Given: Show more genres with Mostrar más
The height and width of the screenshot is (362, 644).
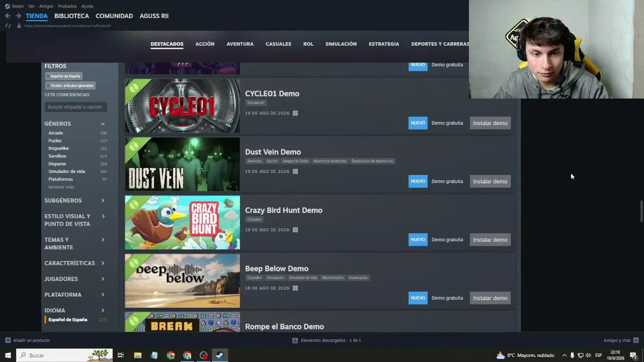Looking at the screenshot, I should pos(61,187).
